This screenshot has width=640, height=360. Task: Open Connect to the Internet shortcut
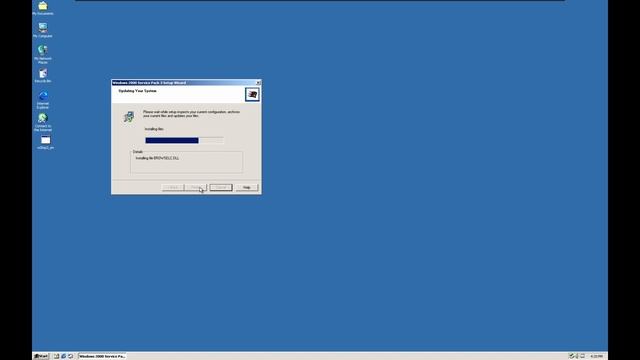[x=43, y=122]
